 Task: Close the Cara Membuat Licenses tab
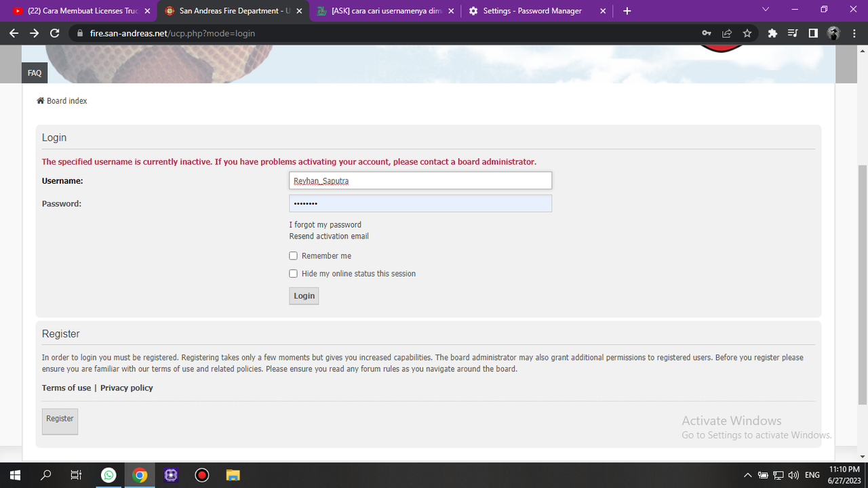point(148,11)
